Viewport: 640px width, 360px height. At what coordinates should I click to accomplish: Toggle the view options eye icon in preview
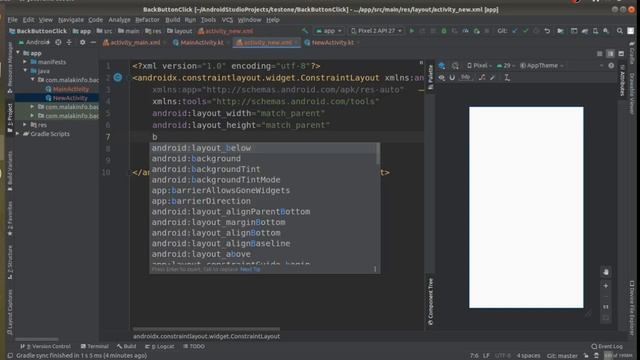442,78
